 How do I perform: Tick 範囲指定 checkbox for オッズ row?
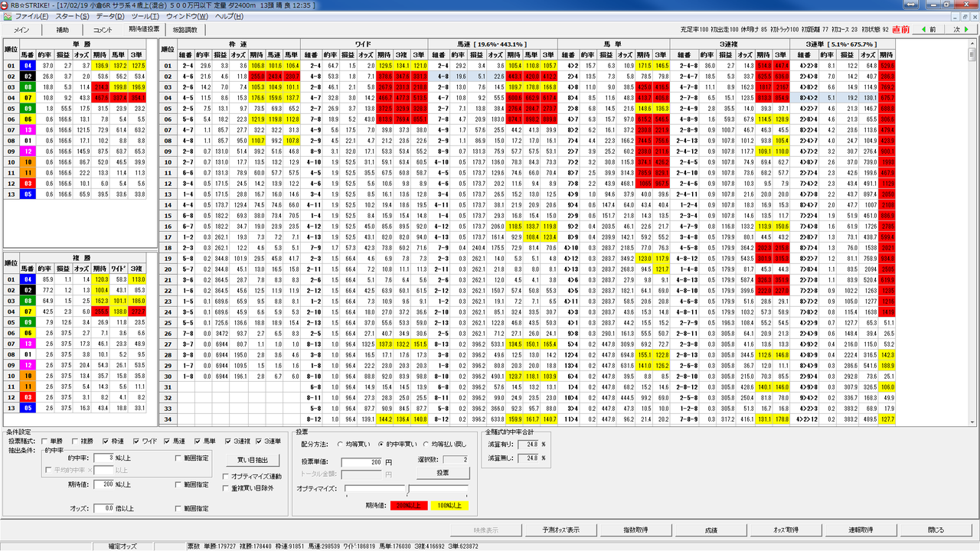click(x=178, y=508)
